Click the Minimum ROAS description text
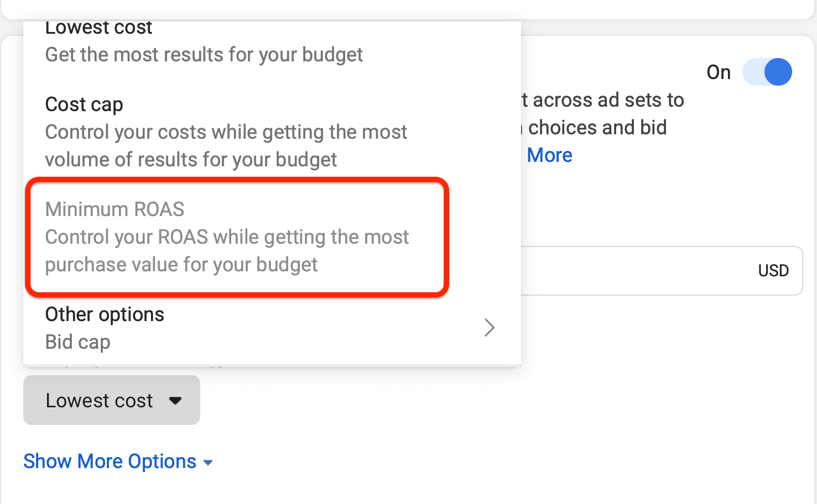This screenshot has height=504, width=817. tap(227, 250)
